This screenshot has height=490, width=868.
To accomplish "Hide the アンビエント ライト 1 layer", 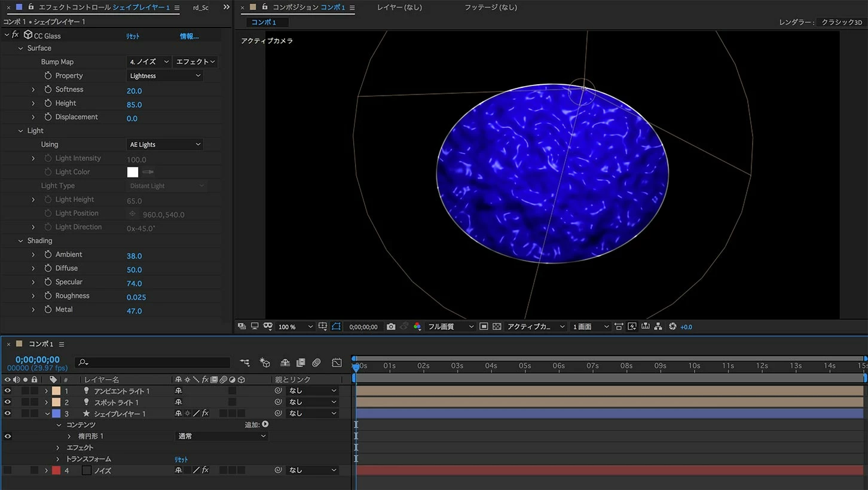I will click(x=8, y=391).
